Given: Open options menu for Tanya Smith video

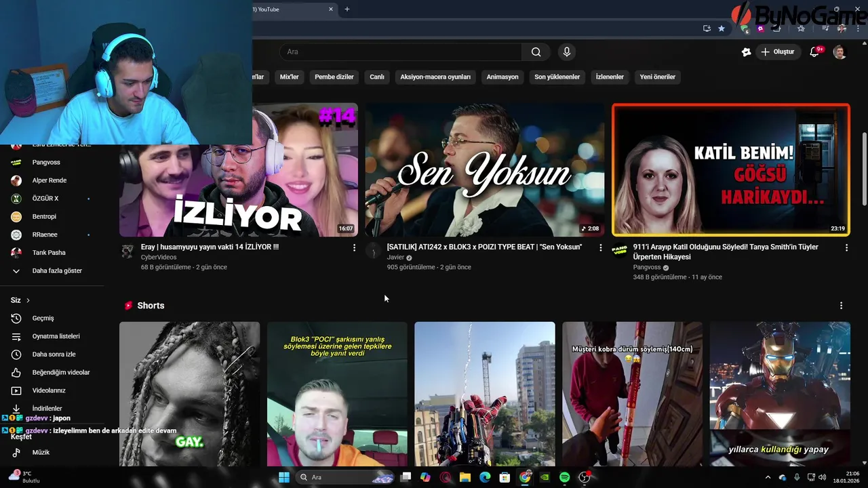Looking at the screenshot, I should point(846,248).
